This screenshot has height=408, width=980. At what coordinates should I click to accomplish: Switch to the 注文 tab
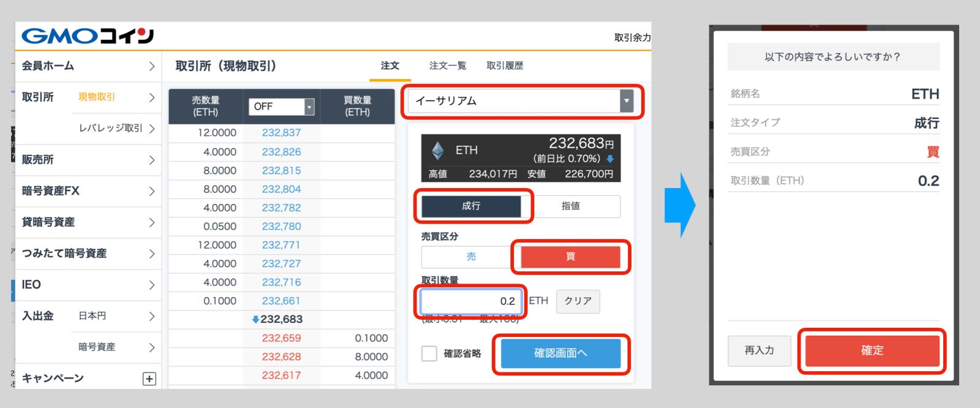click(390, 66)
